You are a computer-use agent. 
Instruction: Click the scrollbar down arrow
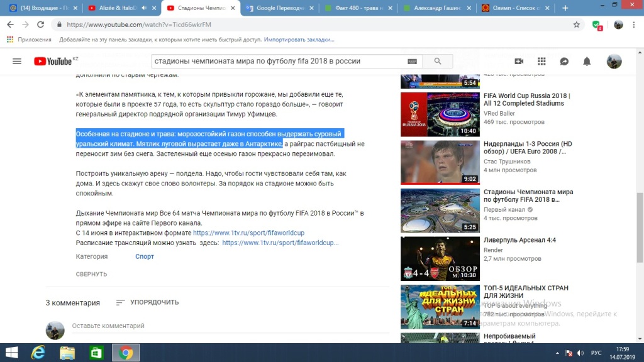[x=640, y=339]
